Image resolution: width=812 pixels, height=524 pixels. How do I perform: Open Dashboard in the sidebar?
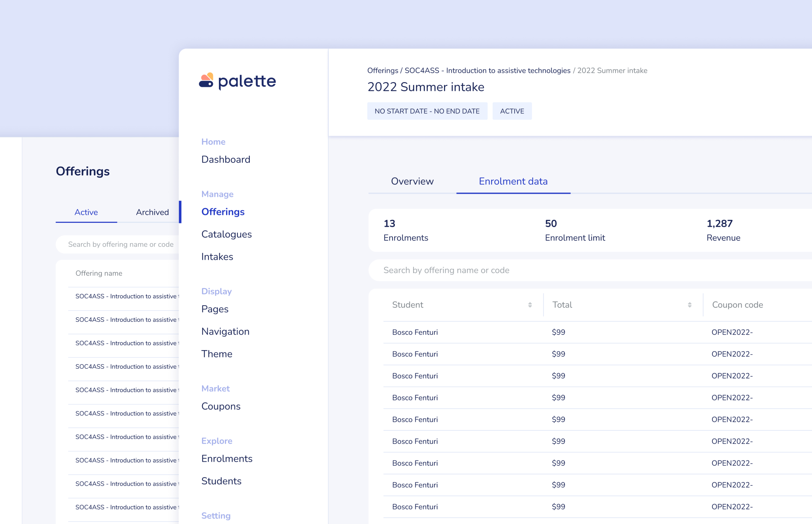(x=226, y=159)
